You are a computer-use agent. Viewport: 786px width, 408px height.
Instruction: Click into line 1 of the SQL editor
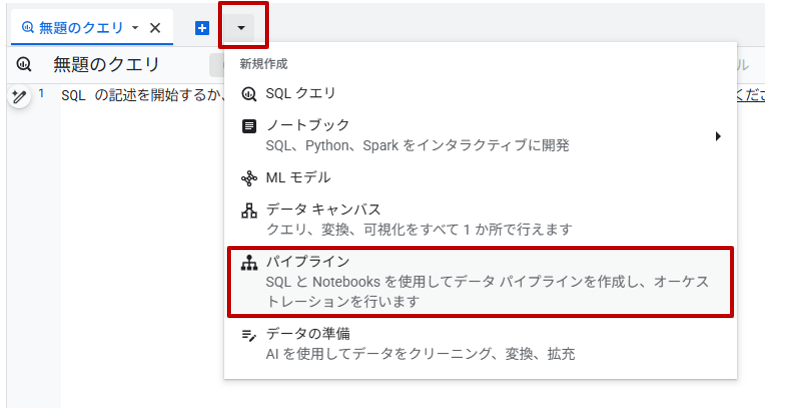tap(130, 96)
